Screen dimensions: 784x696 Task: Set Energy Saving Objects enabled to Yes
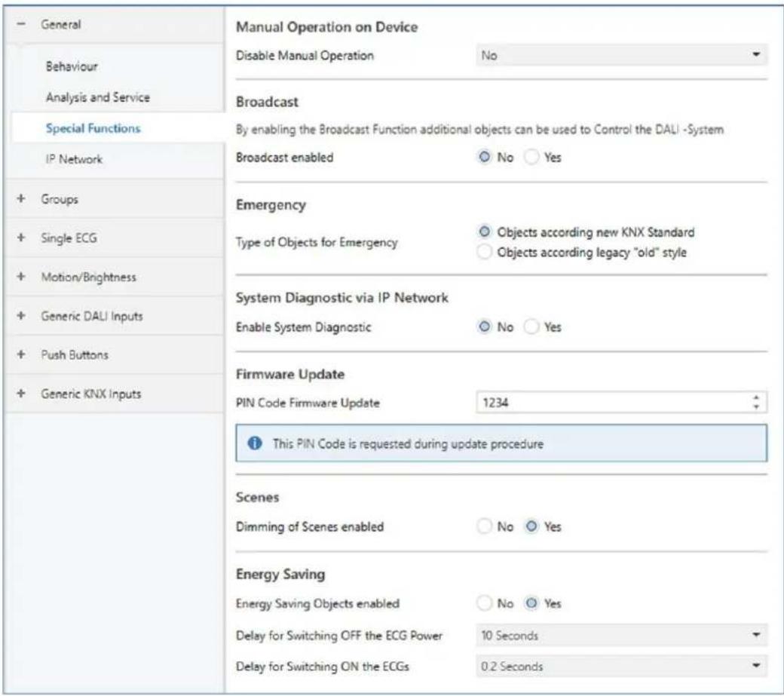(531, 603)
